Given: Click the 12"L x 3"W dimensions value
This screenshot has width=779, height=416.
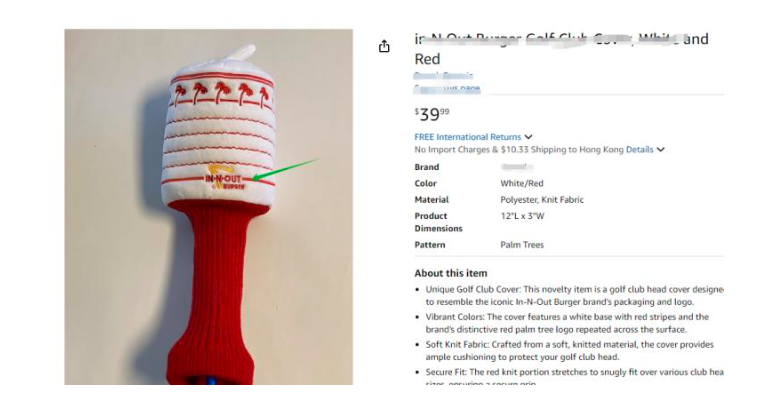Looking at the screenshot, I should coord(522,216).
